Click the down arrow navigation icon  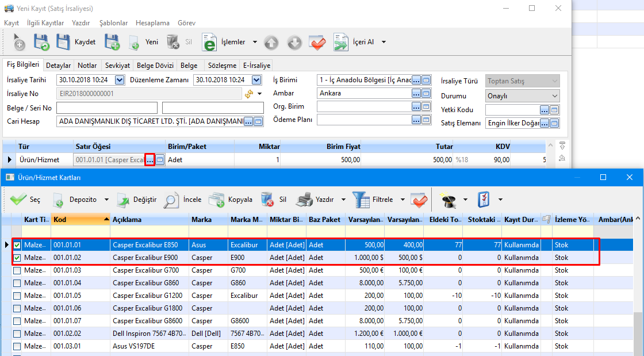click(x=294, y=42)
